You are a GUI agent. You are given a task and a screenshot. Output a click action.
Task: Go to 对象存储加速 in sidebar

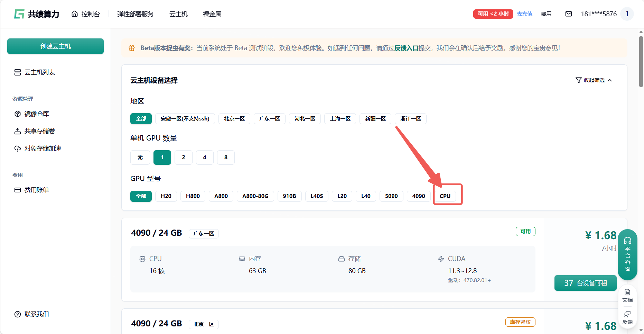[x=43, y=148]
